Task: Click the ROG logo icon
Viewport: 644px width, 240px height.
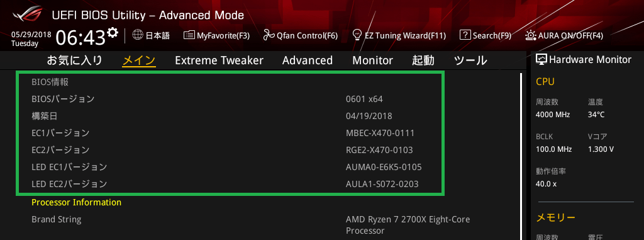Action: pyautogui.click(x=27, y=15)
